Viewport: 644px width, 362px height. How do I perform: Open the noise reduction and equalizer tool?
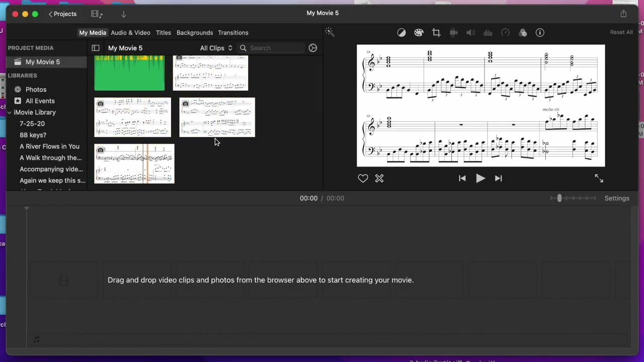coord(488,33)
